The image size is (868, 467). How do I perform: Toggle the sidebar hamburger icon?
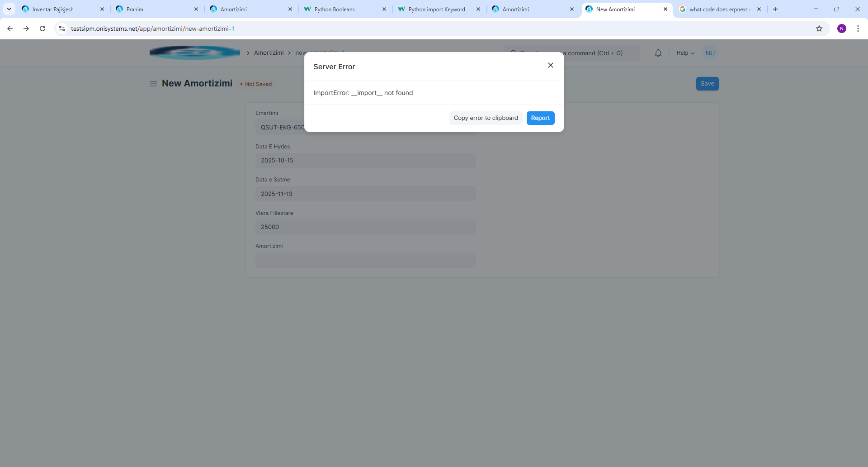tap(154, 84)
